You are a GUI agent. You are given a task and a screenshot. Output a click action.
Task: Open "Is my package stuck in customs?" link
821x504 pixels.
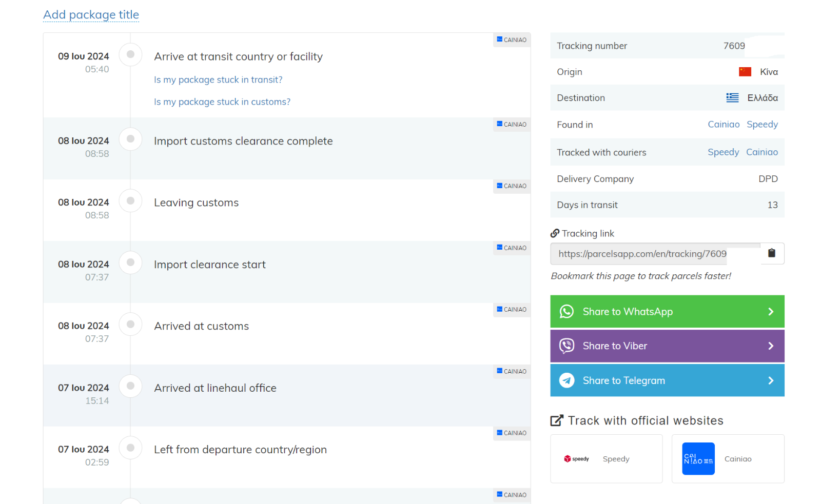click(x=222, y=102)
